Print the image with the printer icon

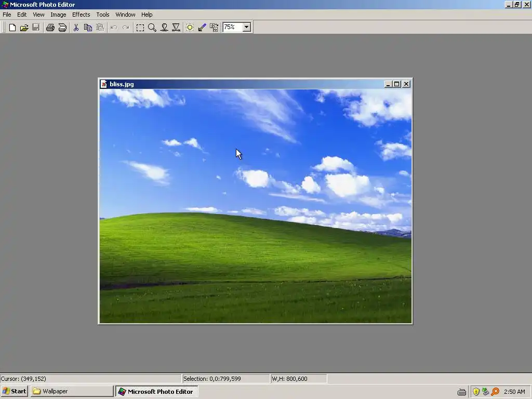click(50, 28)
